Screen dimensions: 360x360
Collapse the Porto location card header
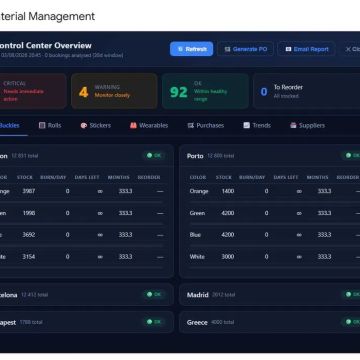tap(270, 156)
